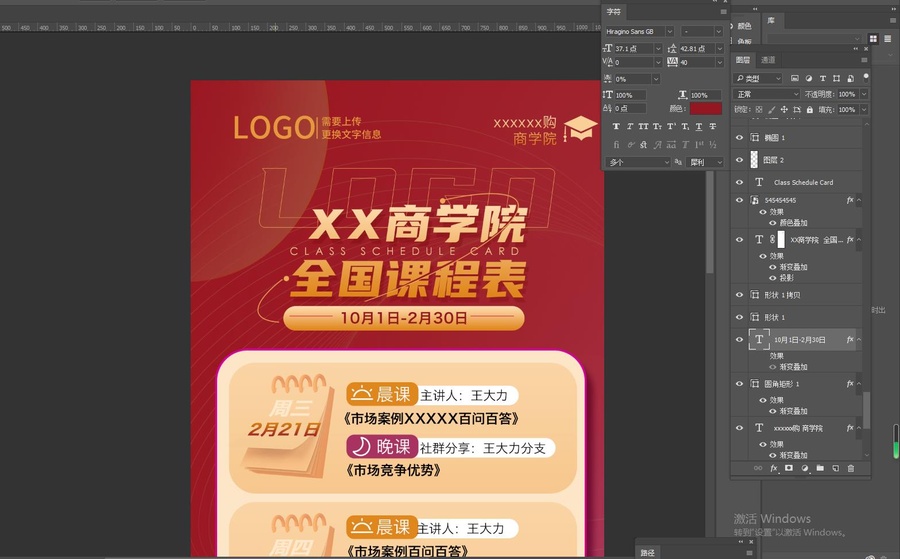
Task: Open the Layers panel menu
Action: (x=864, y=60)
